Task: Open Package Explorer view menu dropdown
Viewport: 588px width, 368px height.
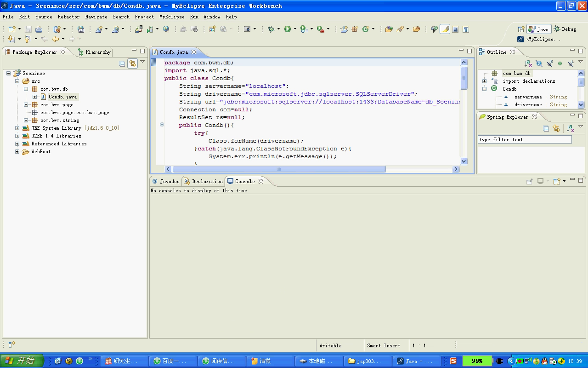Action: (142, 62)
